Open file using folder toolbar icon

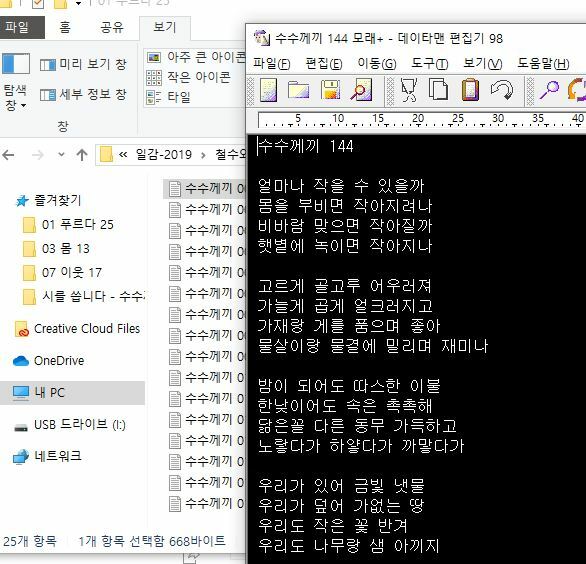point(298,90)
